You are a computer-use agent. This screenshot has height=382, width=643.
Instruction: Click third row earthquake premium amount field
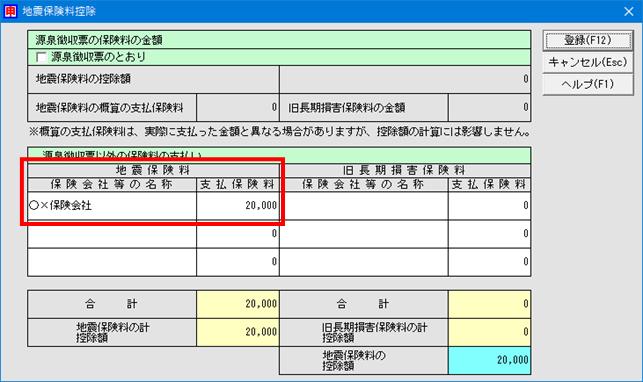(x=238, y=262)
